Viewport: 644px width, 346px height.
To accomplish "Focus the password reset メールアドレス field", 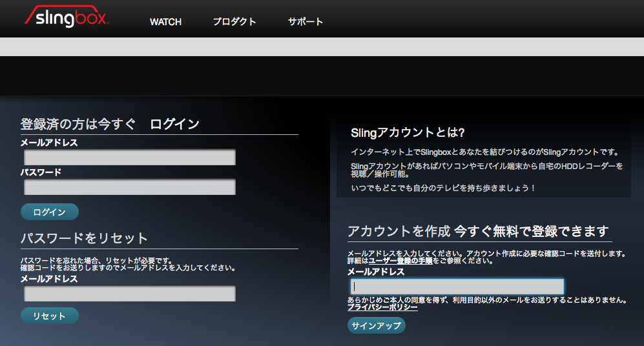I will (130, 294).
